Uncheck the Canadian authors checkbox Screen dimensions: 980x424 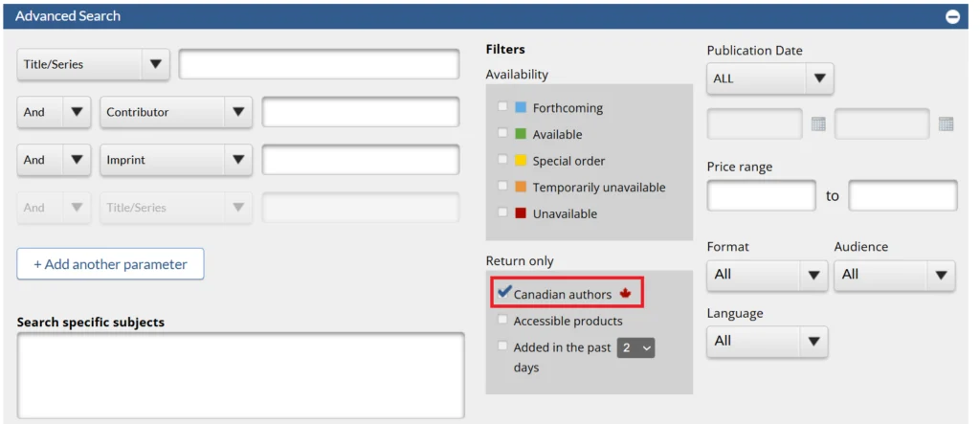[503, 292]
